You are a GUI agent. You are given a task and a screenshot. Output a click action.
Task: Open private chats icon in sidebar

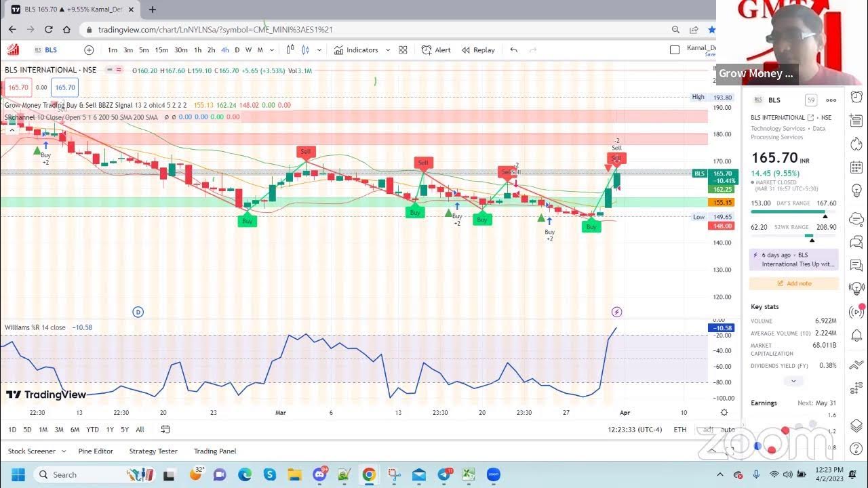pos(856,242)
